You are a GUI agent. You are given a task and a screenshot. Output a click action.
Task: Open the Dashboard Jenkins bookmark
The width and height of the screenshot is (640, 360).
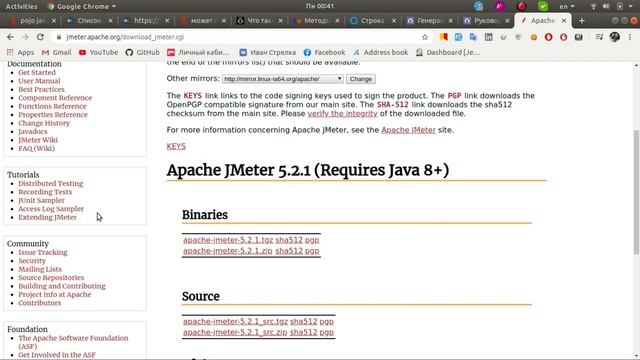click(x=447, y=52)
